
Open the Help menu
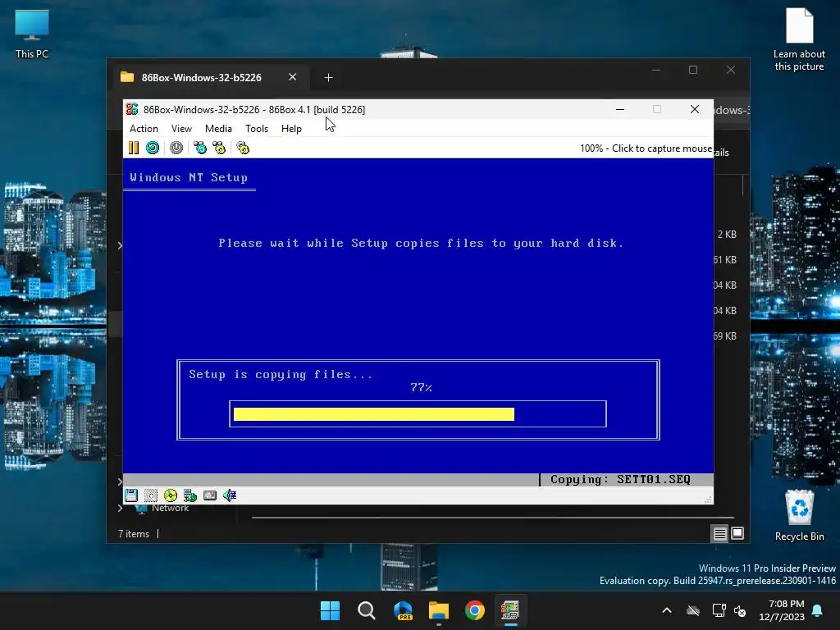point(291,129)
